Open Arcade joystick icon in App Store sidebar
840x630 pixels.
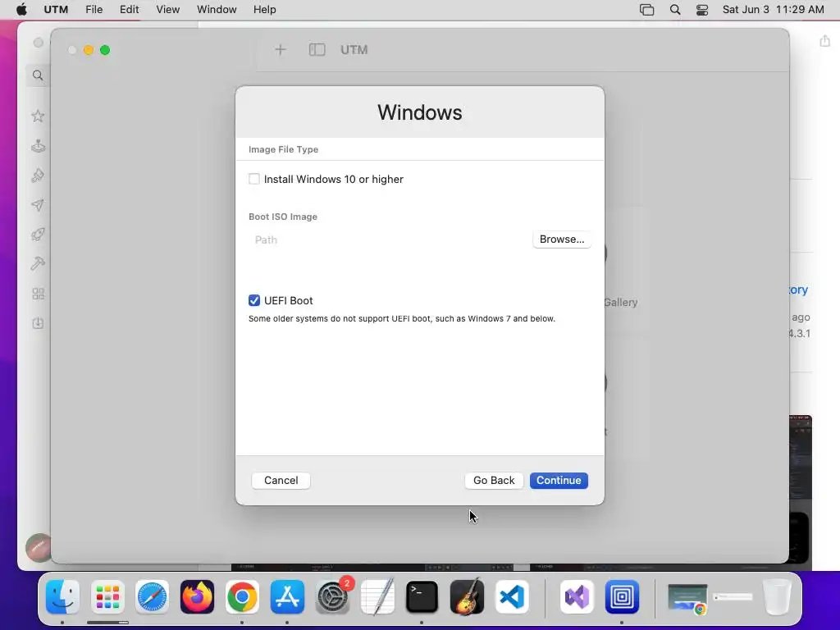click(38, 146)
